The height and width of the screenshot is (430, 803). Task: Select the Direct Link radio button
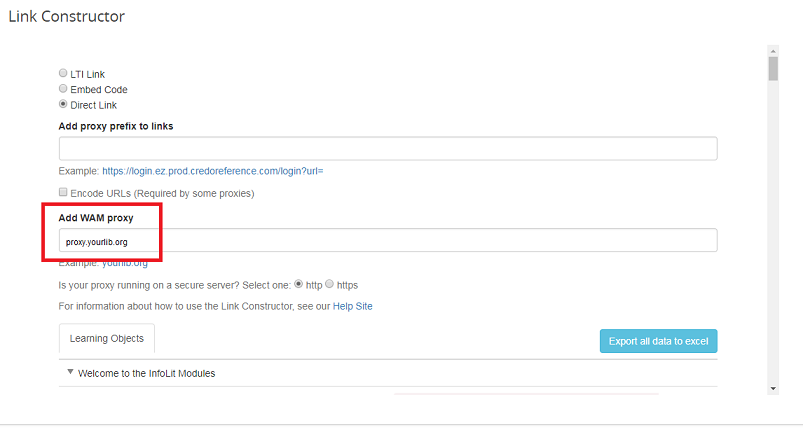(x=63, y=104)
